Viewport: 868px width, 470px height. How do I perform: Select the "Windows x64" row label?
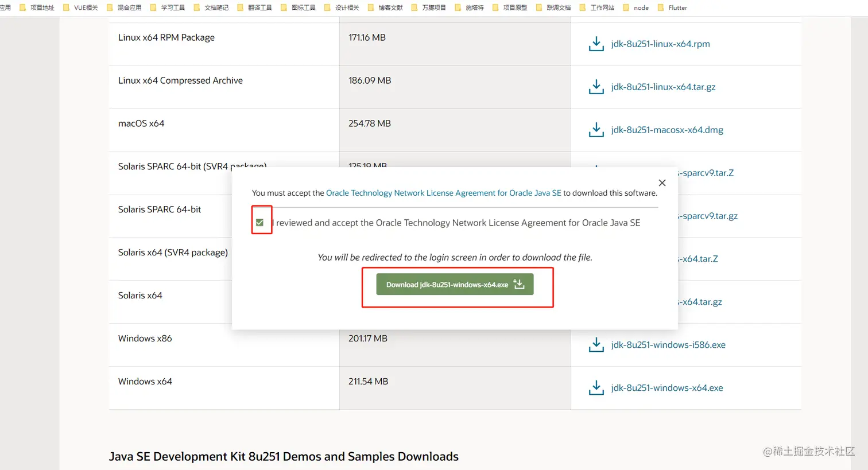coord(145,382)
